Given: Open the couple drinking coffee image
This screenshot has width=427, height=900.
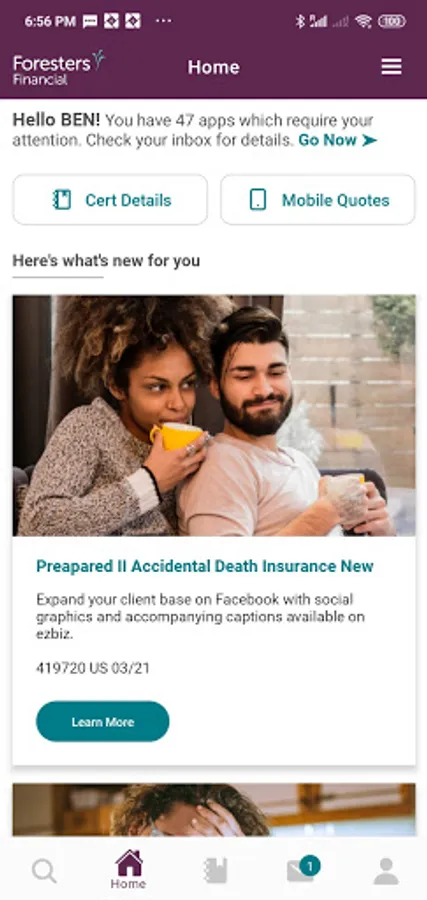Looking at the screenshot, I should [214, 416].
